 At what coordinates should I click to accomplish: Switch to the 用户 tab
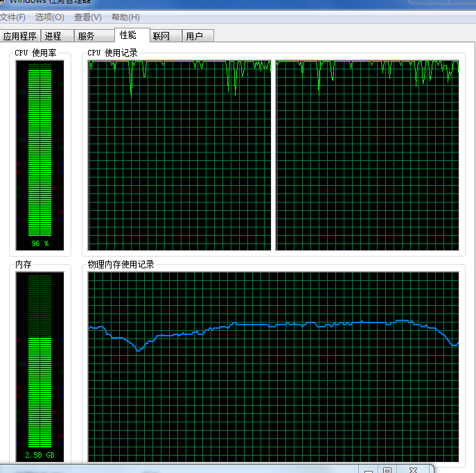[195, 36]
